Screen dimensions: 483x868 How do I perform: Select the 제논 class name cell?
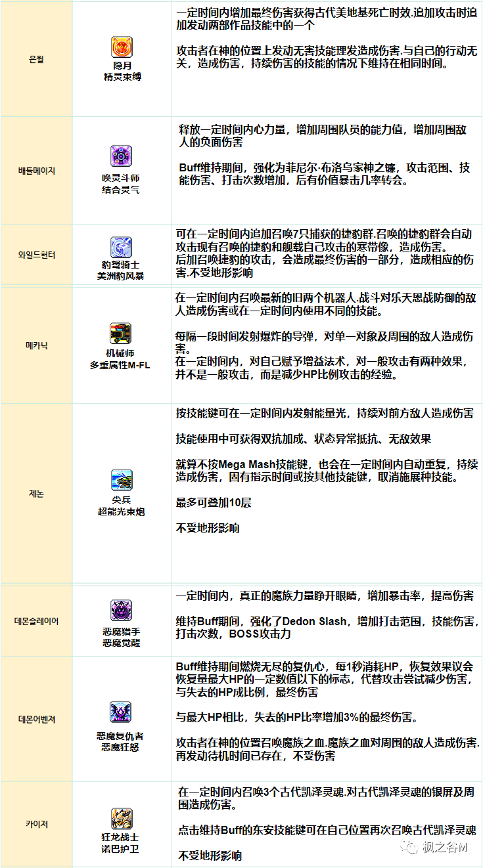point(37,493)
